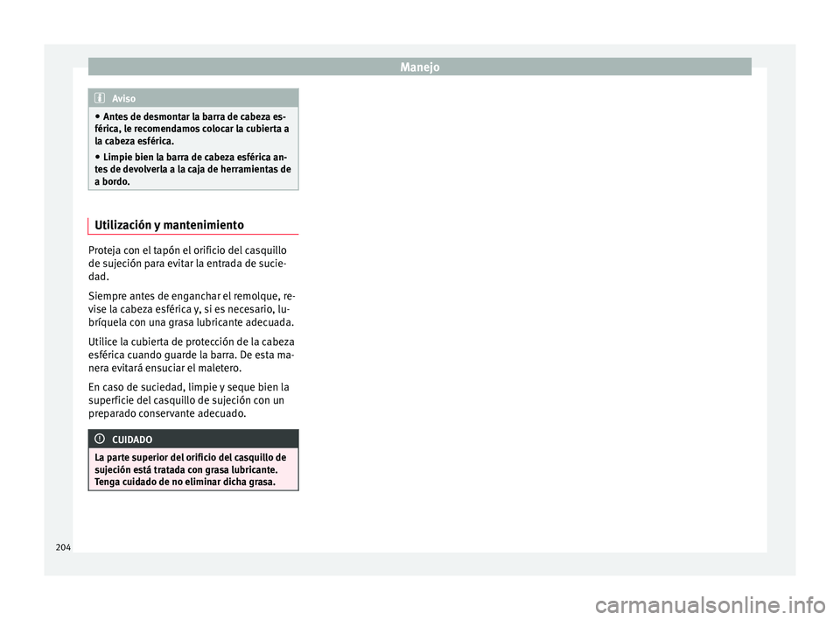The width and height of the screenshot is (840, 620).
Task: Click the info icon beside Aviso
Action: (100, 98)
